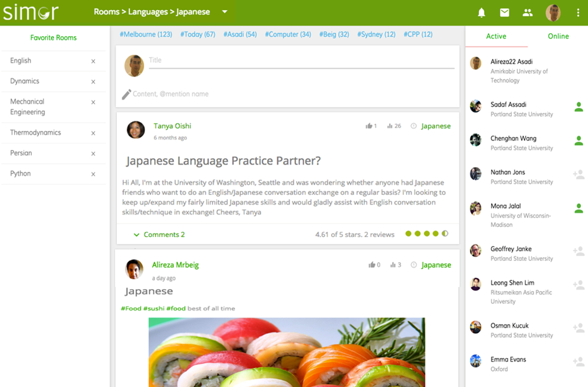Like Tanya Oishi's post with thumbs-up

(x=369, y=126)
